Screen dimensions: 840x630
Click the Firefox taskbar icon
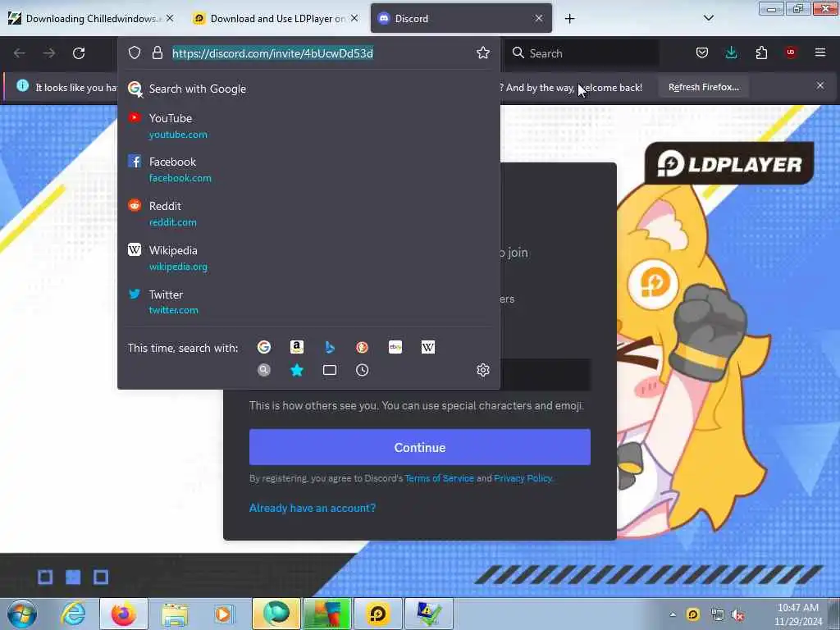[x=124, y=614]
